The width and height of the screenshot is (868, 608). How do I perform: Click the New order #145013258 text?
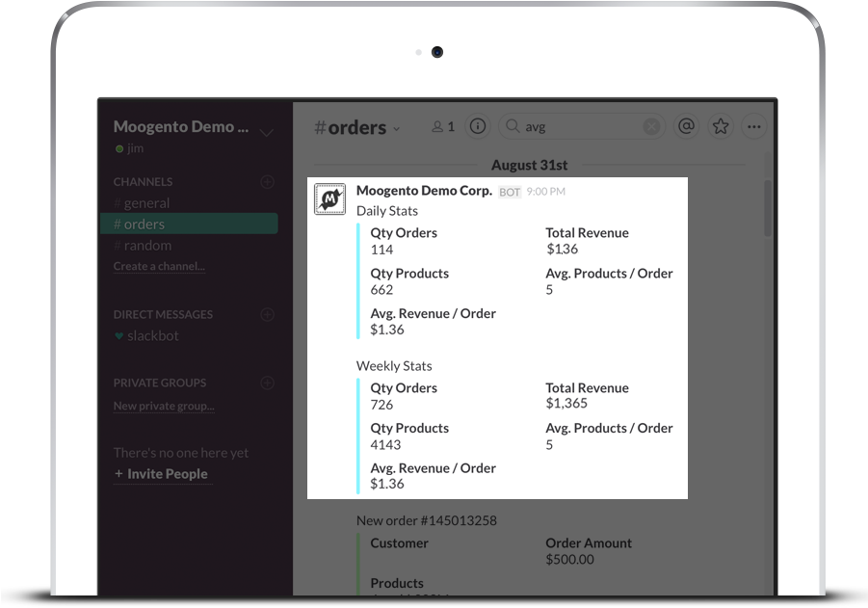coord(426,520)
